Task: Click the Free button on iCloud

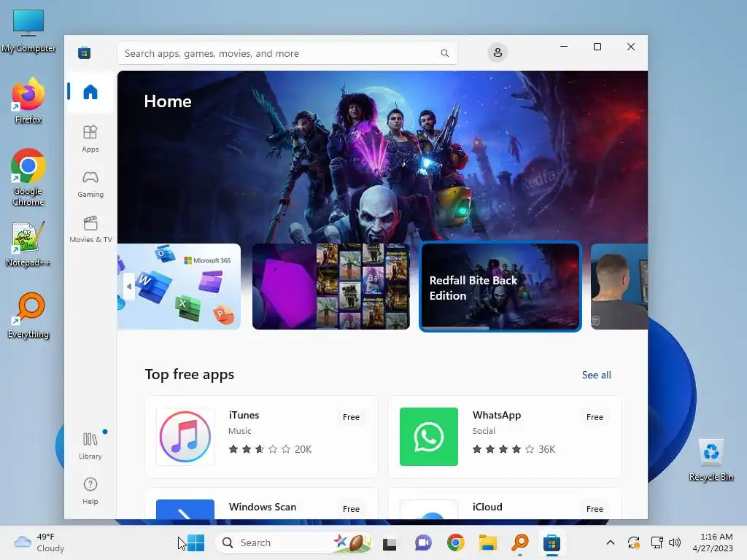Action: click(595, 508)
